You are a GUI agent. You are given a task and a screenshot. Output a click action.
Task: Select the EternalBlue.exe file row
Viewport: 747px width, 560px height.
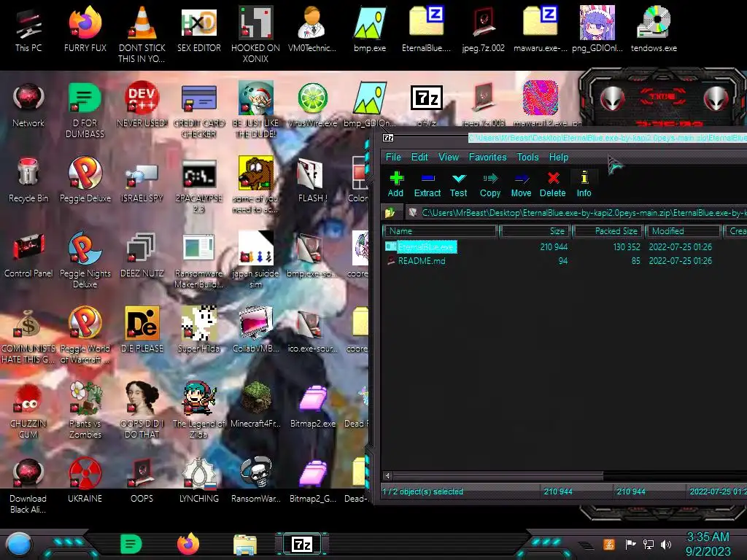tap(565, 246)
